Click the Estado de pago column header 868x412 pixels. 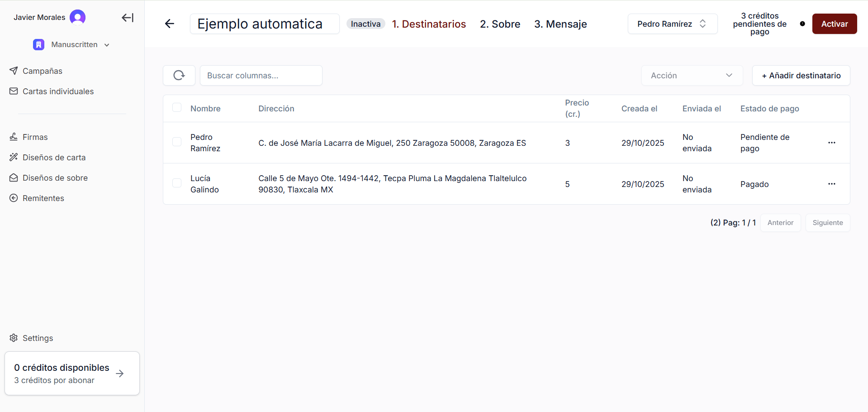coord(769,108)
